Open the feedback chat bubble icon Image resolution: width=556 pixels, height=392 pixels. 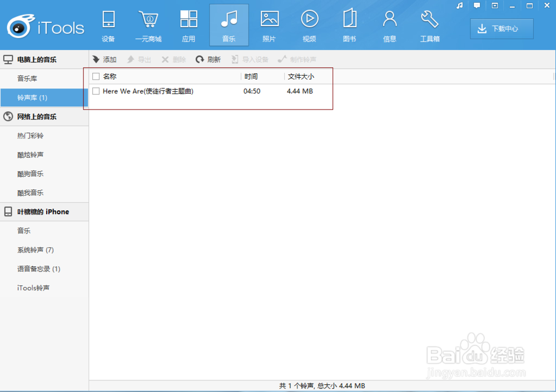[477, 6]
